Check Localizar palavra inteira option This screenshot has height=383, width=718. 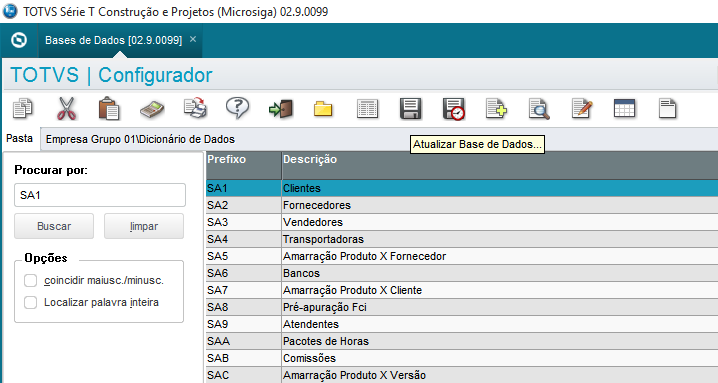(x=31, y=302)
